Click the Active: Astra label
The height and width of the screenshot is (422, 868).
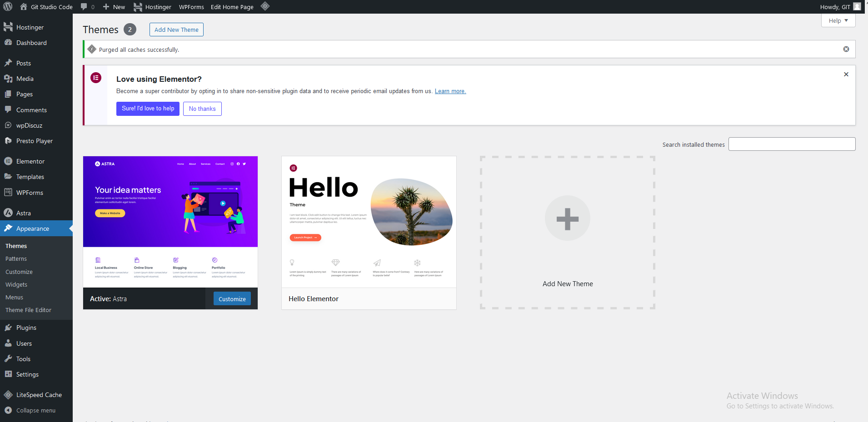[x=108, y=298]
